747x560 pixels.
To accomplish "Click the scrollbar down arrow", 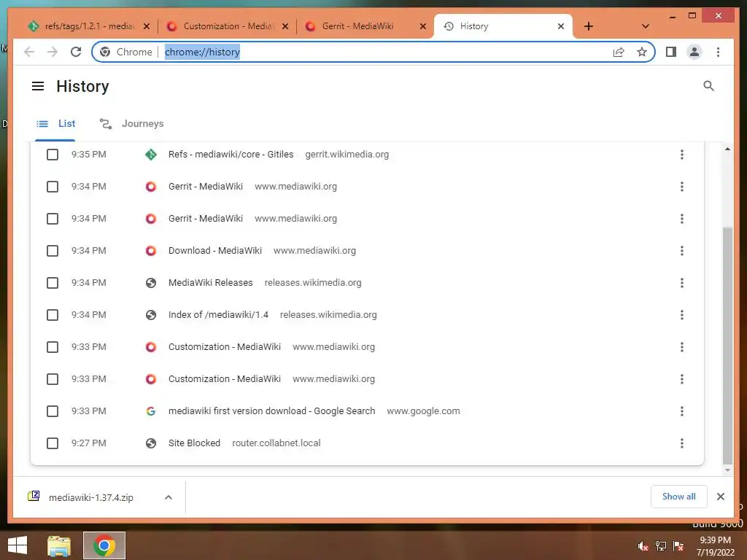I will [727, 470].
